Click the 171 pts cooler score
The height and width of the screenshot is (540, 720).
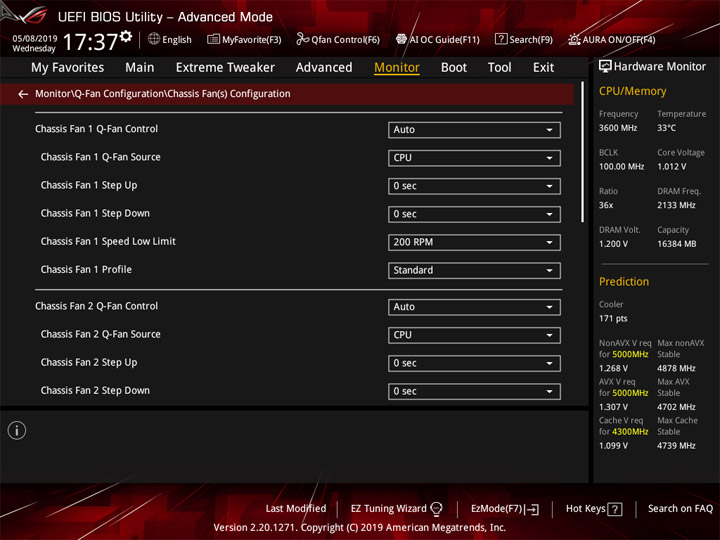point(613,319)
